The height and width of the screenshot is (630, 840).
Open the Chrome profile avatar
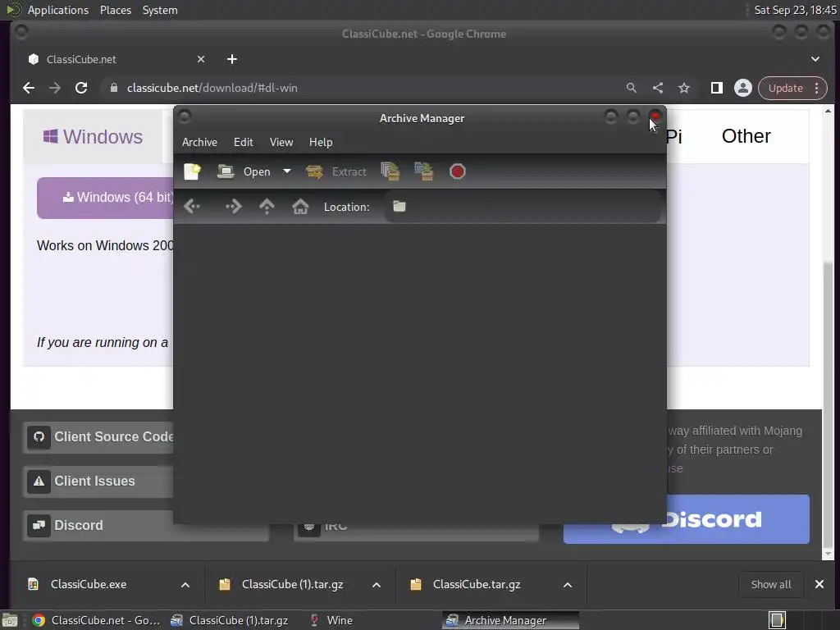point(743,88)
